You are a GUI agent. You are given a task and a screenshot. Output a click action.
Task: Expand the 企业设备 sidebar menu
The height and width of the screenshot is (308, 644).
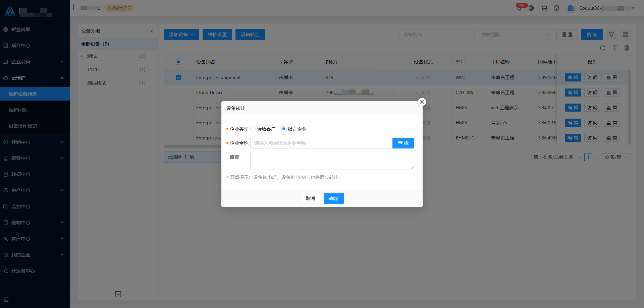tap(35, 62)
